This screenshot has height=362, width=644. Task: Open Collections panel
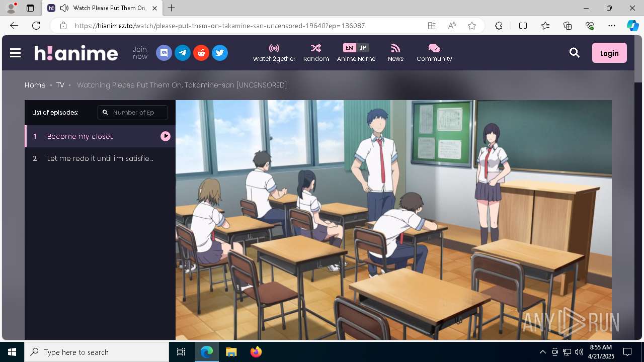[x=568, y=26]
